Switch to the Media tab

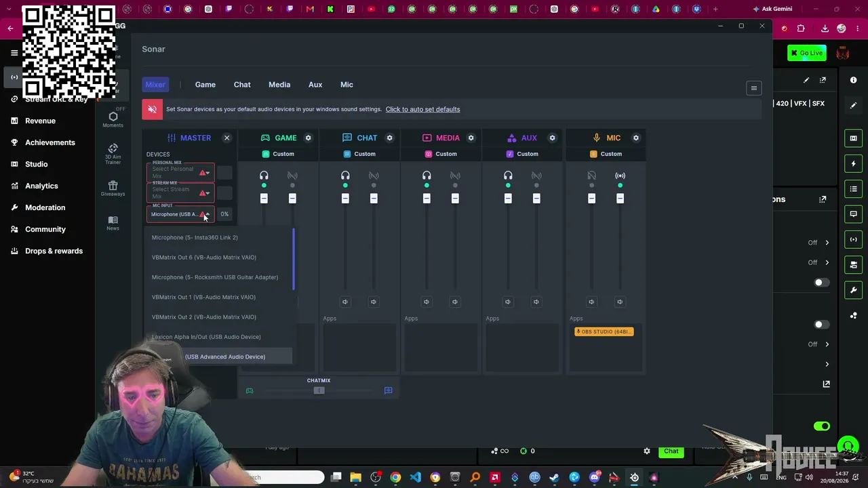(x=279, y=85)
